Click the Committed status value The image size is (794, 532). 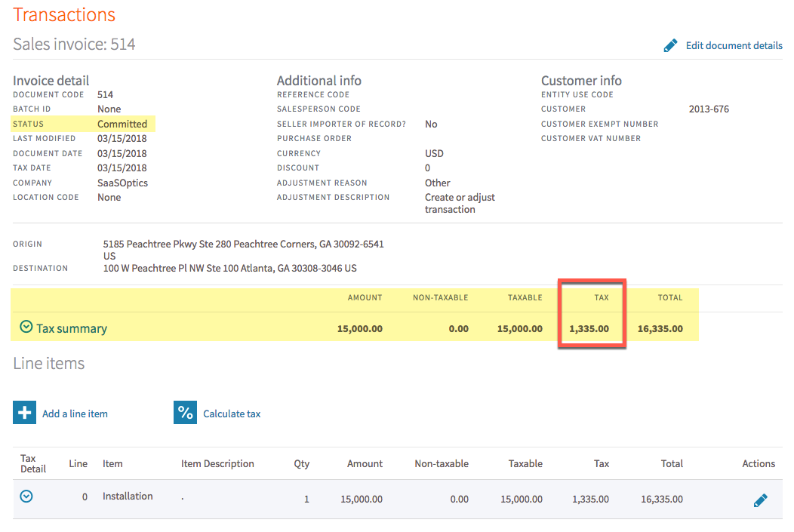[x=122, y=124]
